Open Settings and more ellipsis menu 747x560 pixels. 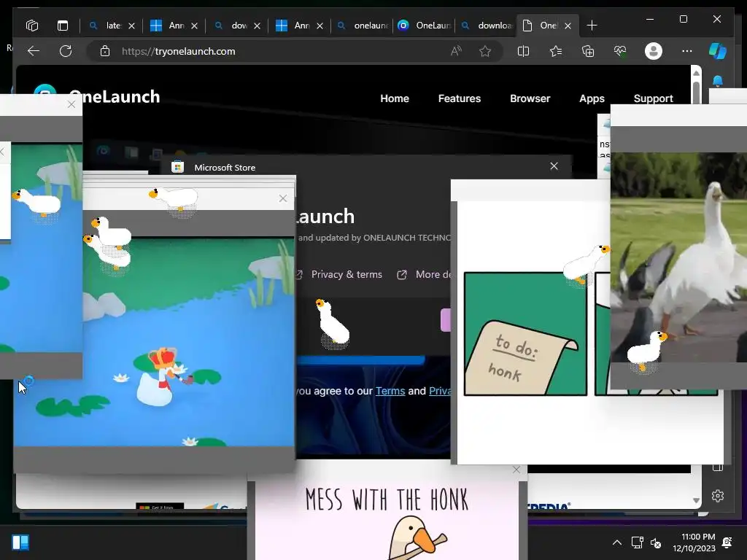click(686, 51)
